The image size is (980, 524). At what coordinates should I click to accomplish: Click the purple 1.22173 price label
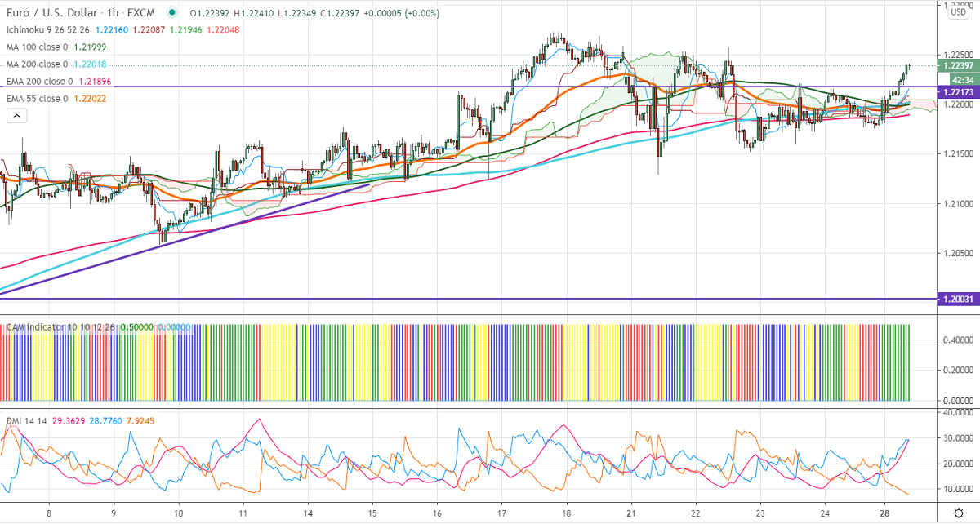click(x=957, y=93)
